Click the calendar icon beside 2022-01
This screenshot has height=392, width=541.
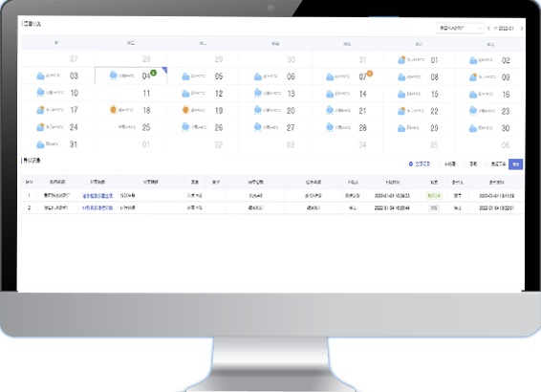495,29
